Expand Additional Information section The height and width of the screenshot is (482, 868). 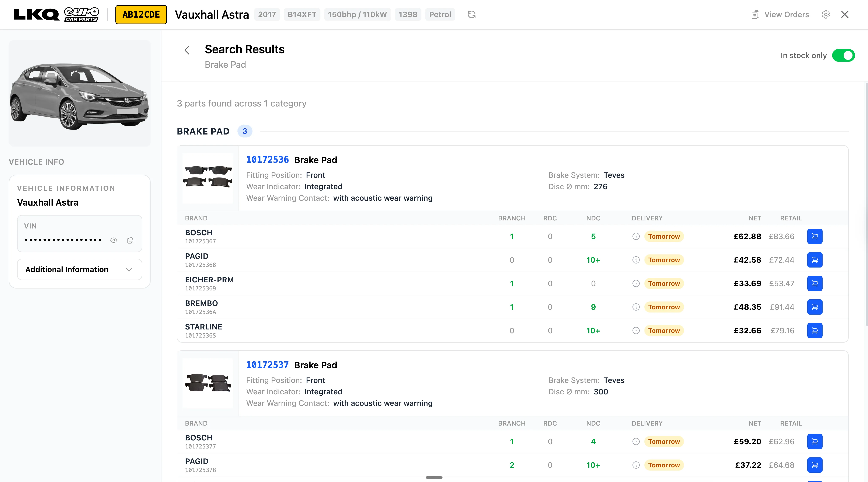(67, 269)
